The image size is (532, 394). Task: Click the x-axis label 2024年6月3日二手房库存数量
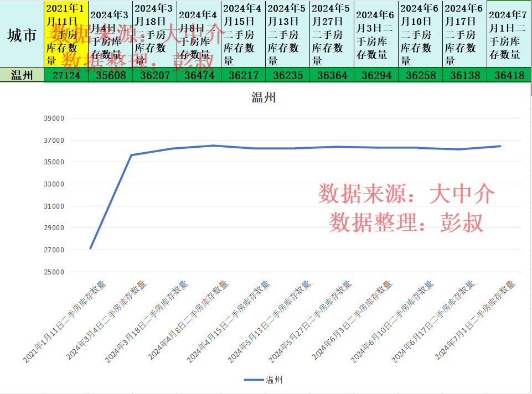coord(352,320)
